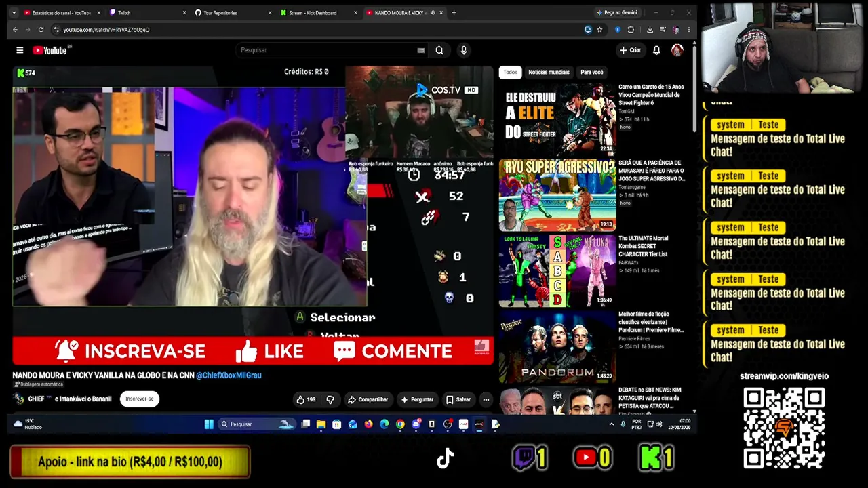Image resolution: width=868 pixels, height=488 pixels.
Task: Open the Pandorum movie video thumbnail
Action: point(557,347)
